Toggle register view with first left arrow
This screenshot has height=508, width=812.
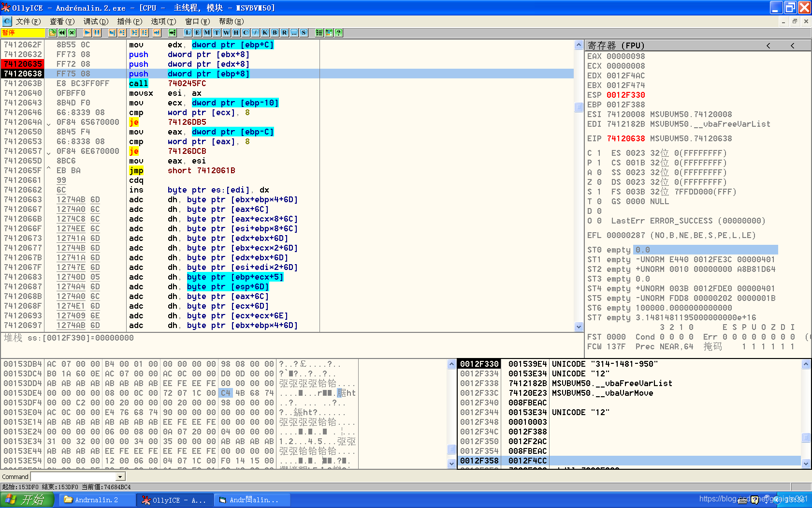pos(768,45)
